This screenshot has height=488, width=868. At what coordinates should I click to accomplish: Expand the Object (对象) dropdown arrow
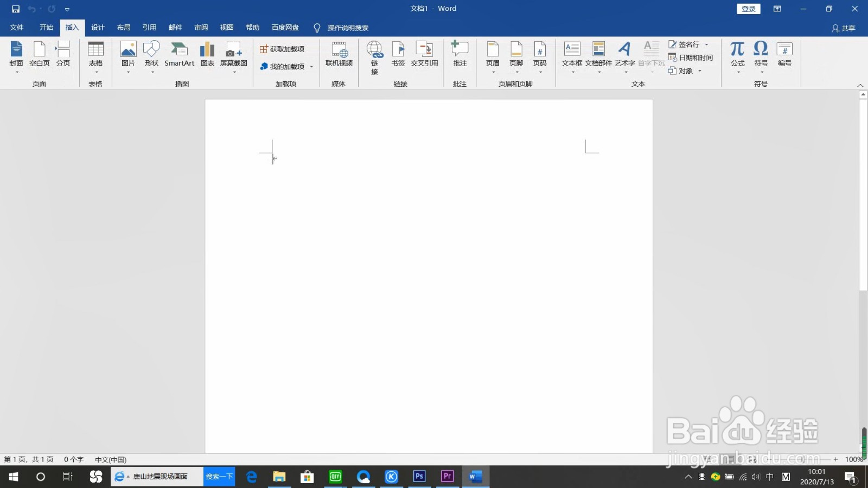[700, 70]
